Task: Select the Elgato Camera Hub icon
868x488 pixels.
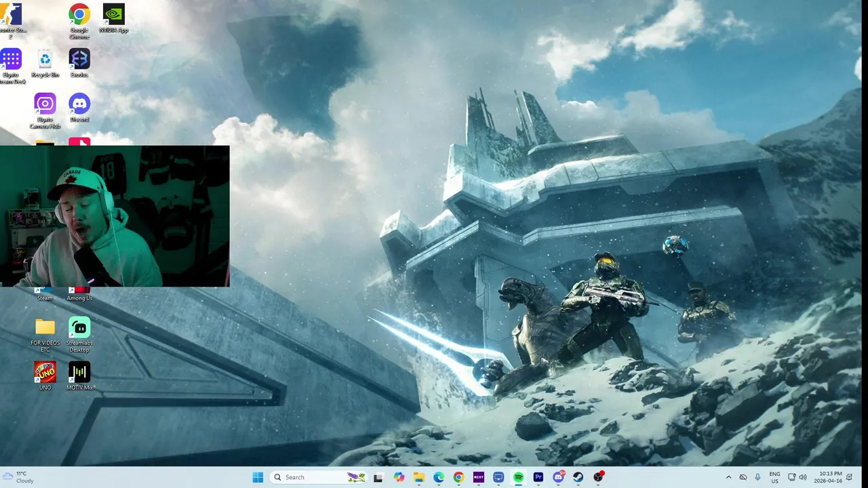Action: click(45, 110)
